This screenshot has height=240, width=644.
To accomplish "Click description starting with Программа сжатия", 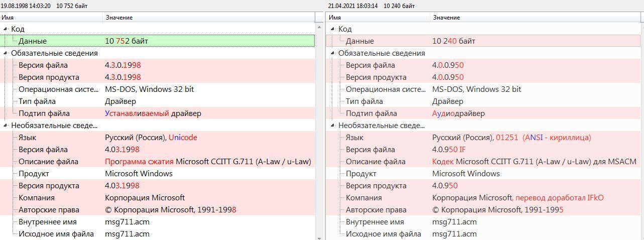I will [208, 162].
